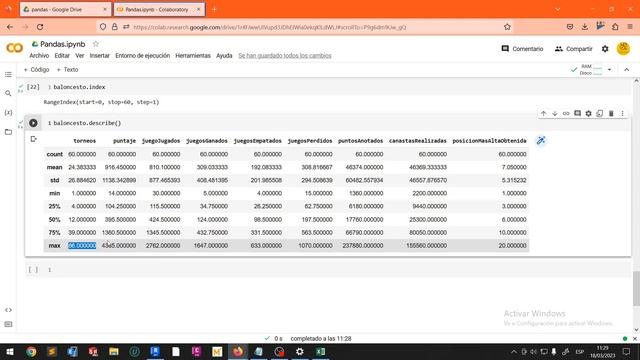Open the Editar menu
The height and width of the screenshot is (360, 640).
point(62,56)
